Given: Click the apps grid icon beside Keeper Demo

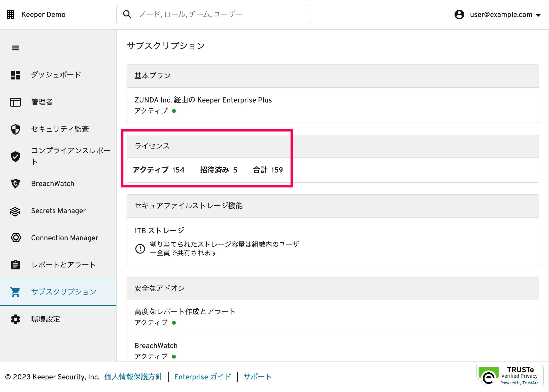Looking at the screenshot, I should [11, 15].
